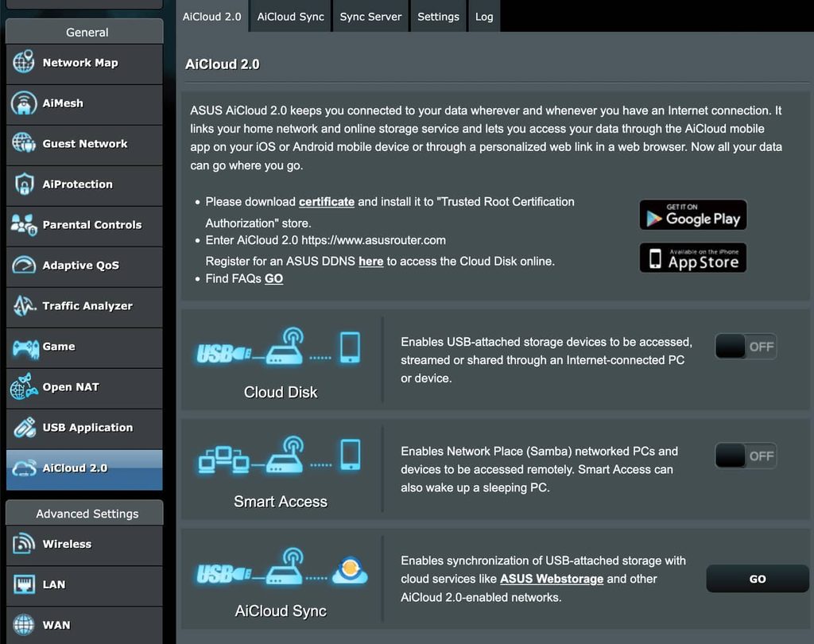Select the Guest Network globe icon
Viewport: 814px width, 644px height.
tap(24, 143)
